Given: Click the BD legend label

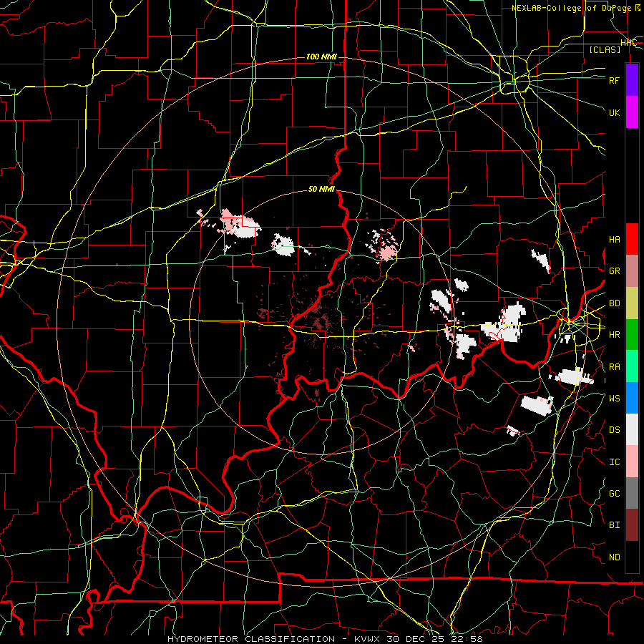Looking at the screenshot, I should [615, 303].
